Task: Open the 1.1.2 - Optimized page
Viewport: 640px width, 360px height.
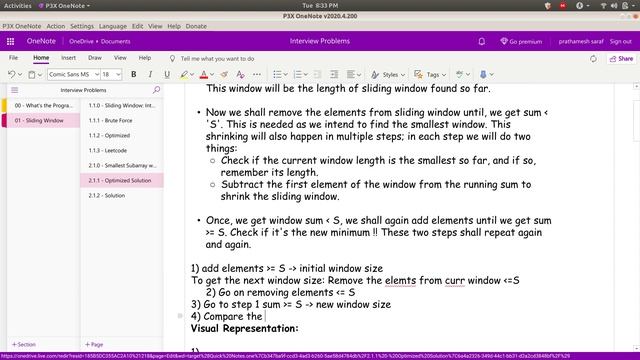Action: 122,136
